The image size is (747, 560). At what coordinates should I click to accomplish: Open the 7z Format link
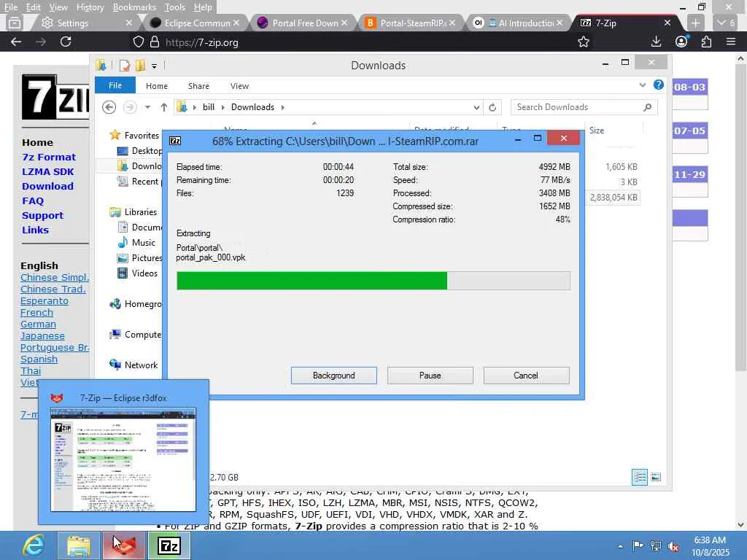coord(49,157)
